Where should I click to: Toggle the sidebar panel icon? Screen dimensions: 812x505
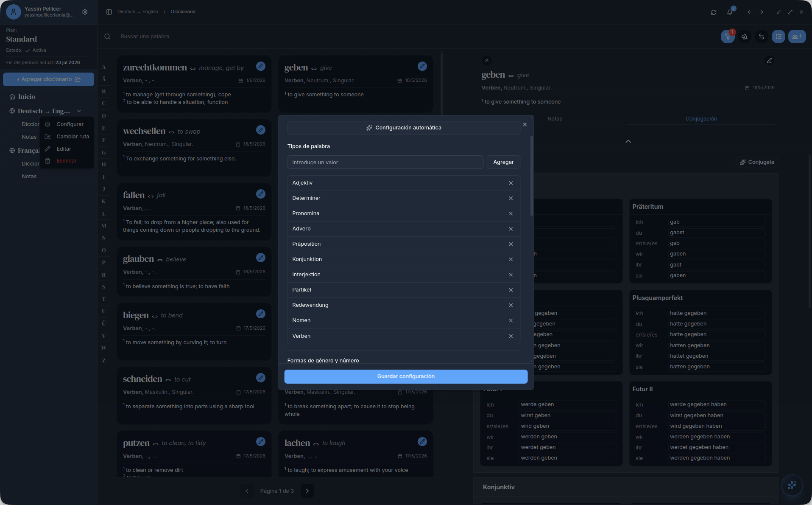109,12
